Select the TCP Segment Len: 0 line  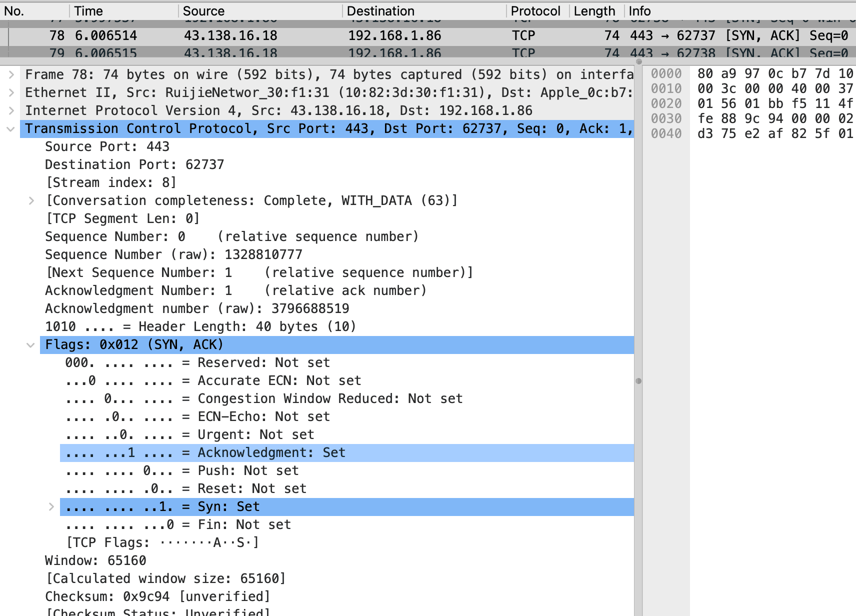point(122,218)
